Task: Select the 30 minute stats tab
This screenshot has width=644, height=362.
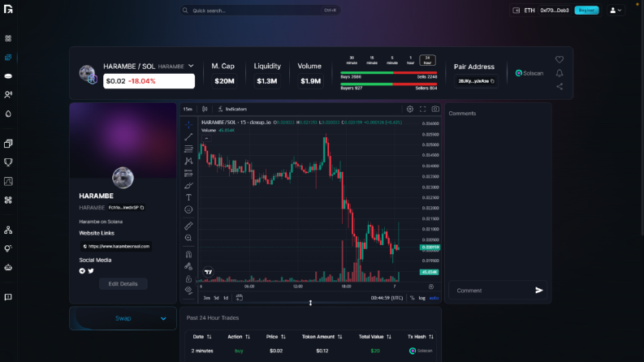Action: pyautogui.click(x=352, y=60)
